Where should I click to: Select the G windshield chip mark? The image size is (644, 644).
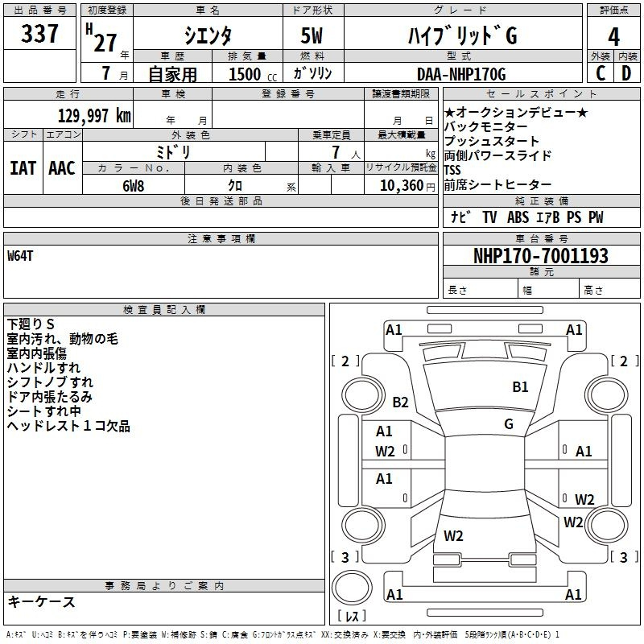(x=509, y=424)
